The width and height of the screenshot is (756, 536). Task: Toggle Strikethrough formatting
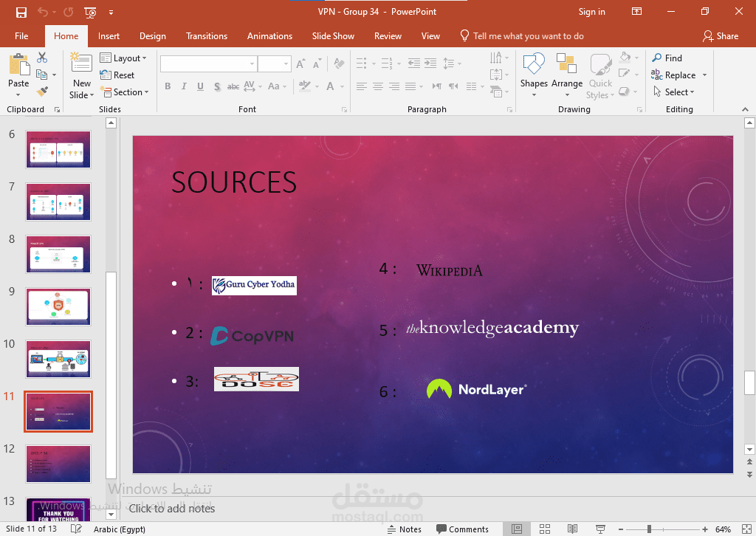(x=233, y=86)
